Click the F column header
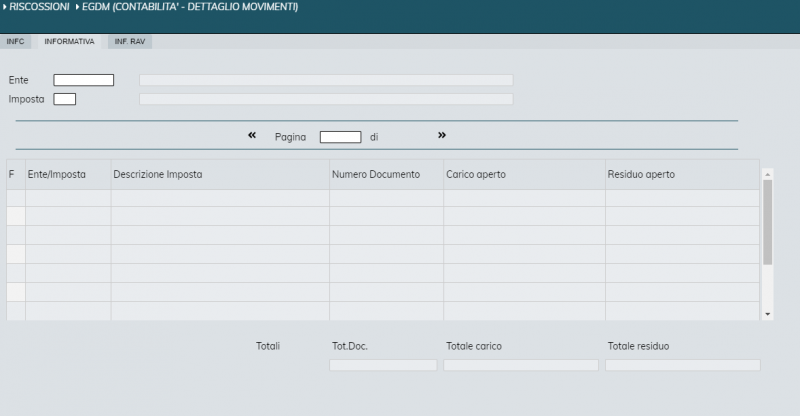Screen dimensions: 800x416 coord(12,174)
